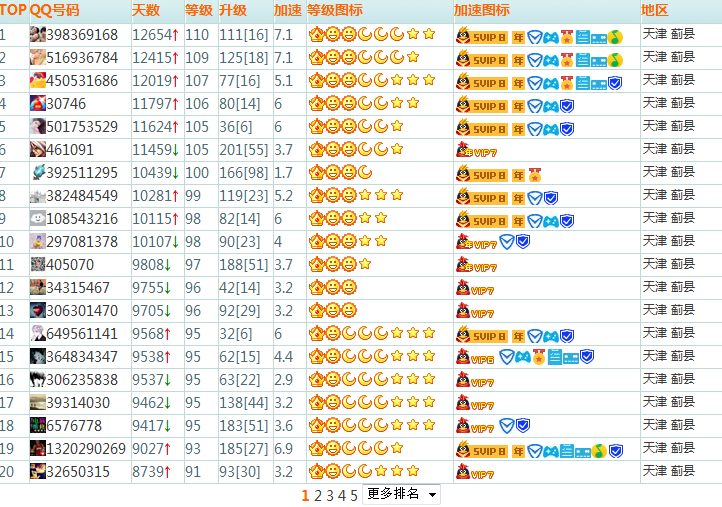The image size is (722, 507).
Task: Click the avatar of QQ 398369168
Action: pyautogui.click(x=38, y=35)
